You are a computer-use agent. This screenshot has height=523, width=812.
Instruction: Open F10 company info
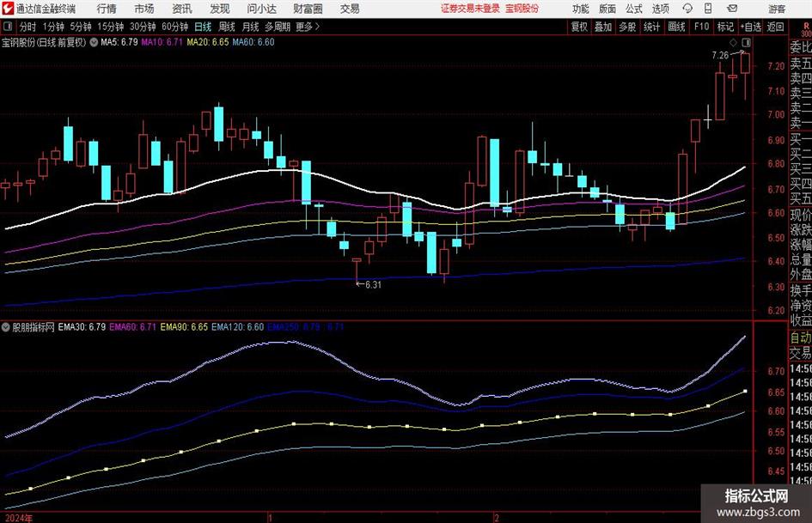click(x=702, y=27)
